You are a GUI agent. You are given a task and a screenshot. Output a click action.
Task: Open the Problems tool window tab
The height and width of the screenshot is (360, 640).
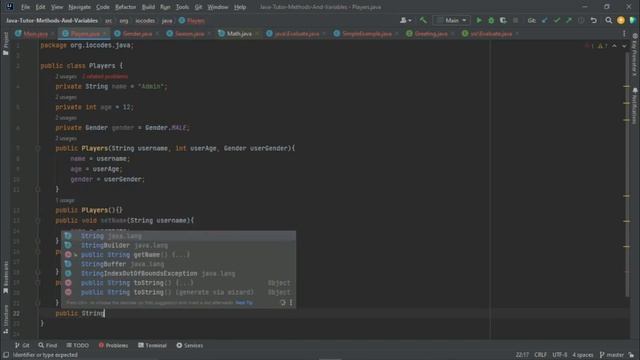coord(113,345)
